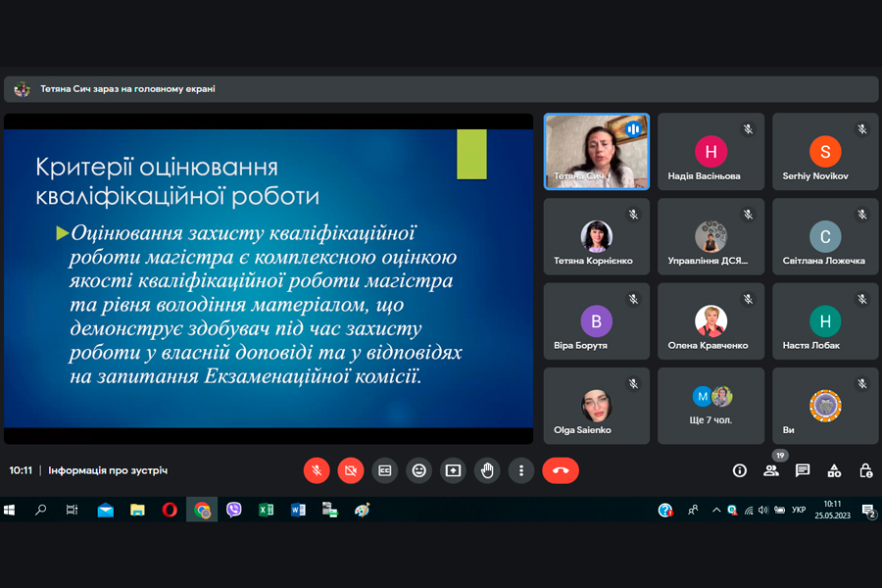
Task: Click the Get Help tray icon
Action: [665, 510]
